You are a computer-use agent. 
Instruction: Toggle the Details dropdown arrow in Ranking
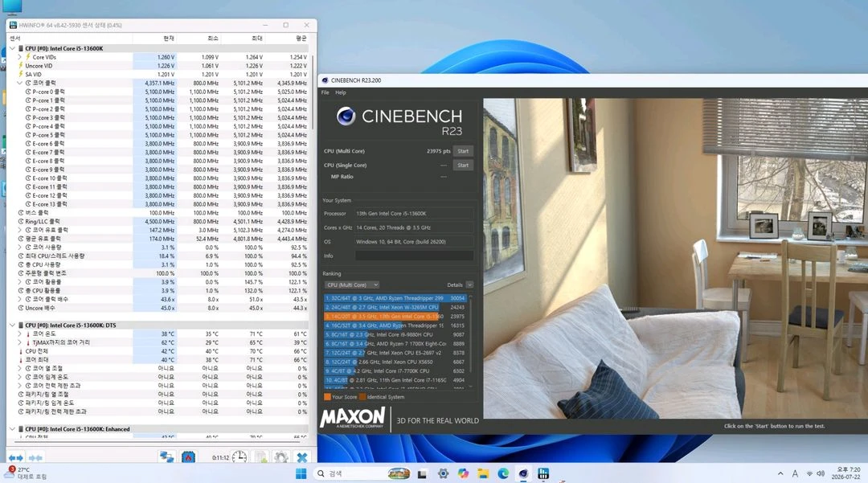pyautogui.click(x=469, y=285)
